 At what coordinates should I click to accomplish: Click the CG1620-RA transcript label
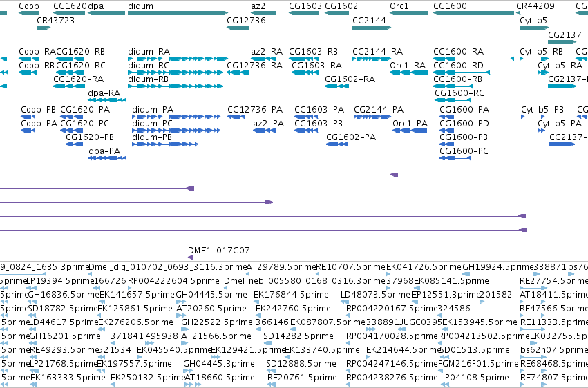[78, 79]
